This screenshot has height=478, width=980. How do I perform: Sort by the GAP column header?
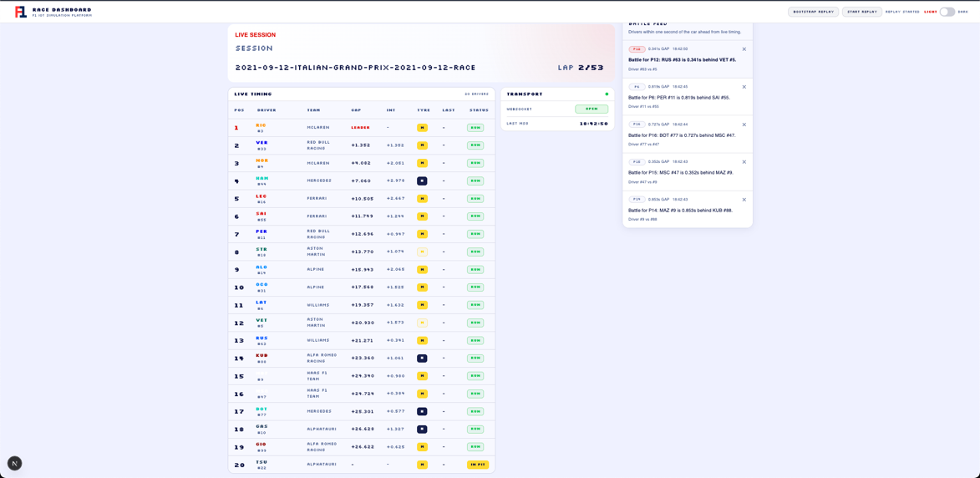pyautogui.click(x=356, y=110)
